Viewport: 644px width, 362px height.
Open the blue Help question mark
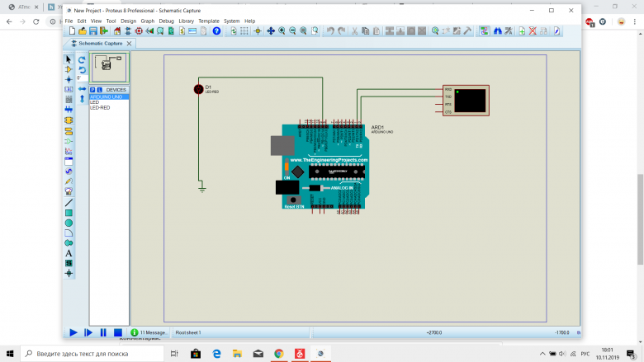pos(216,31)
